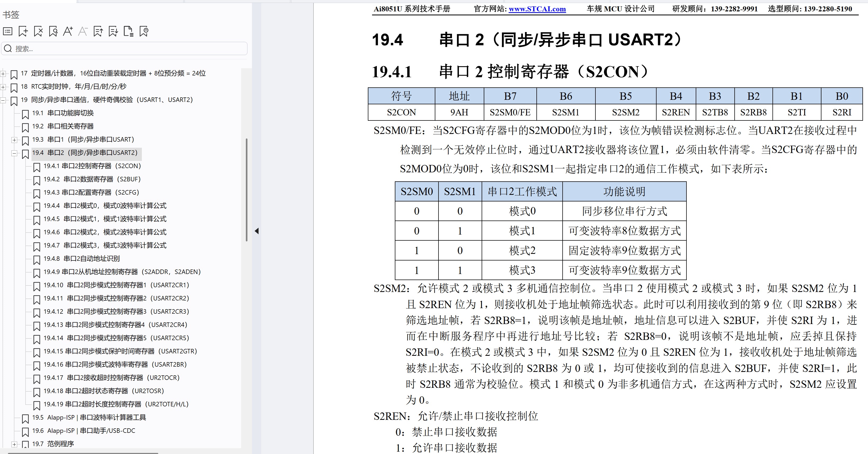Click the bookmark list options icon

coord(8,31)
